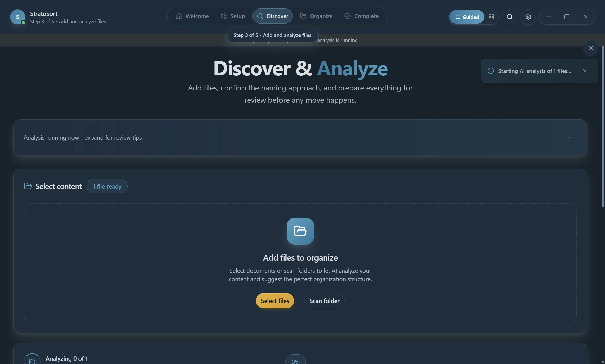Enable Guided view mode
Image resolution: width=605 pixels, height=364 pixels.
point(467,17)
